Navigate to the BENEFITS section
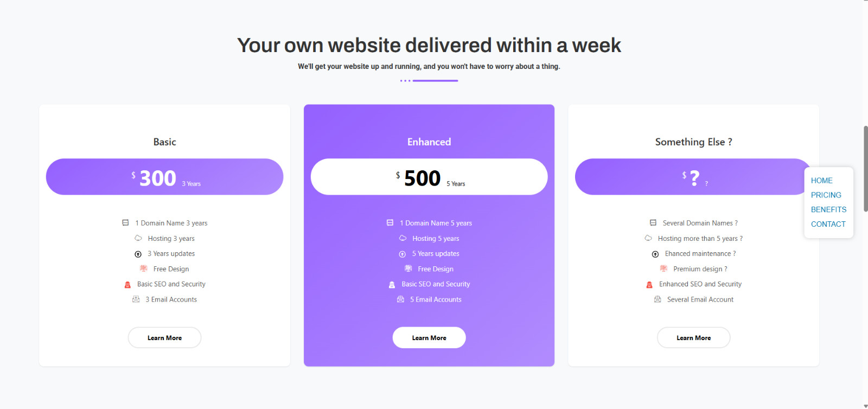 coord(828,209)
